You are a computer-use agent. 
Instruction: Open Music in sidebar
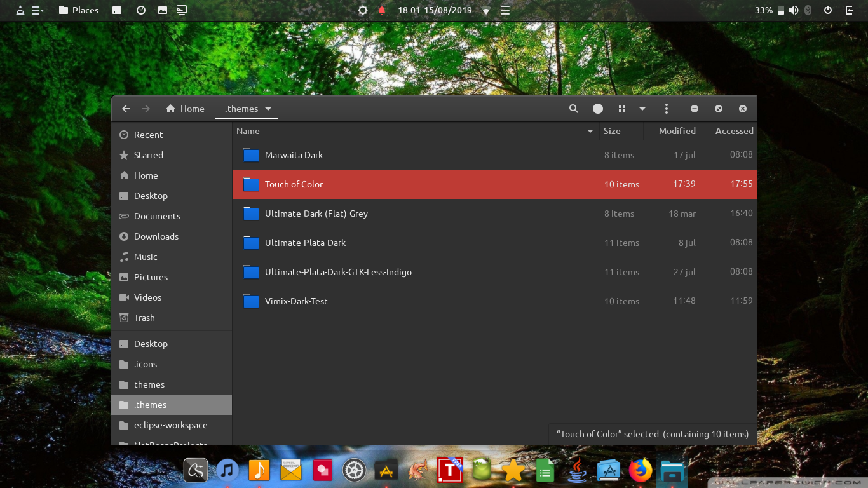point(172,257)
